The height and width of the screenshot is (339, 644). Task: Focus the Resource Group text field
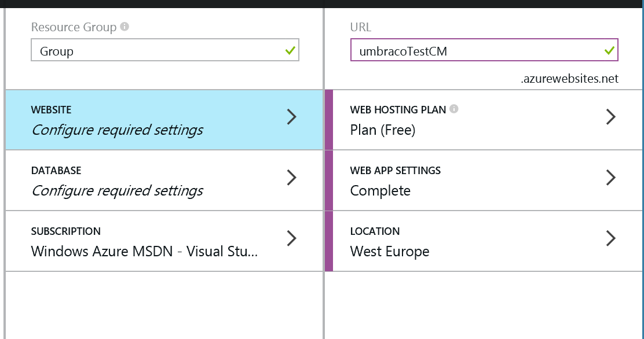(x=165, y=50)
